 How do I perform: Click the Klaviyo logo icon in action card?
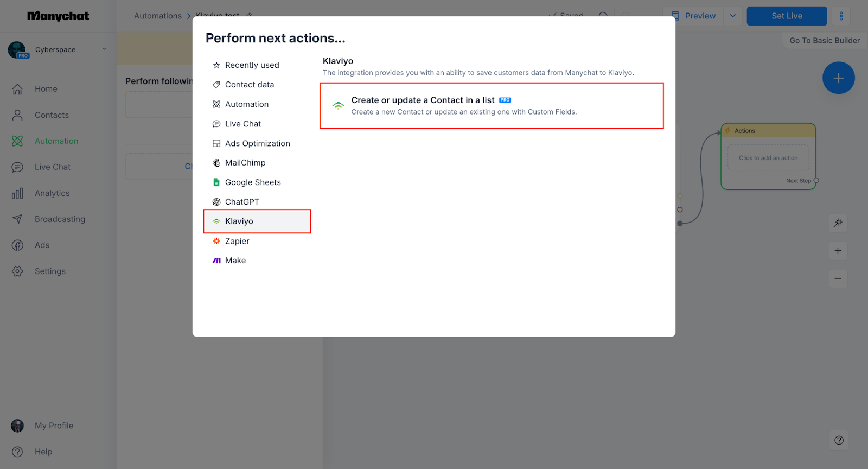339,106
